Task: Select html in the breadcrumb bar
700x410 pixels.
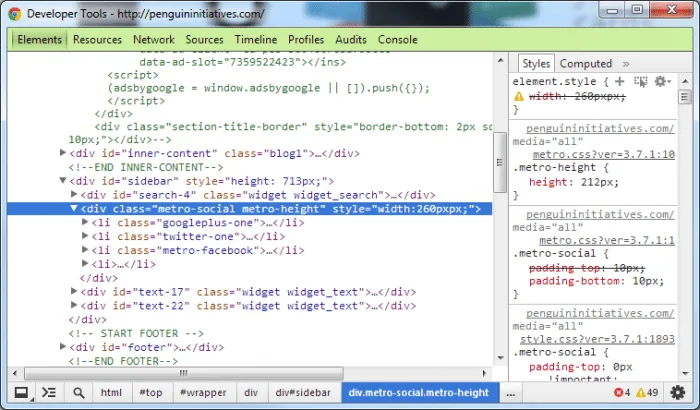Action: coord(111,393)
